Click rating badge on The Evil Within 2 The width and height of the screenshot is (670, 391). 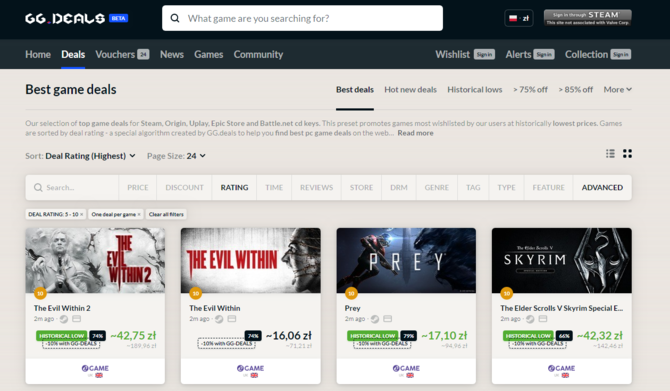tap(40, 294)
